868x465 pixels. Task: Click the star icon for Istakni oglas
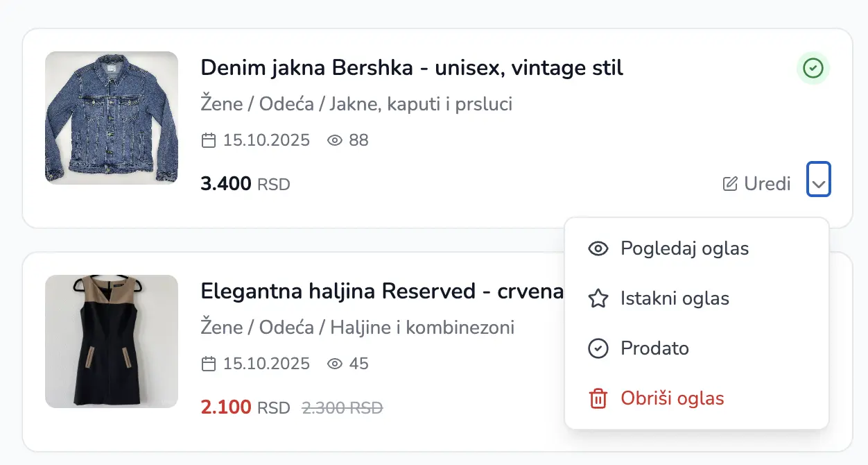click(x=598, y=298)
